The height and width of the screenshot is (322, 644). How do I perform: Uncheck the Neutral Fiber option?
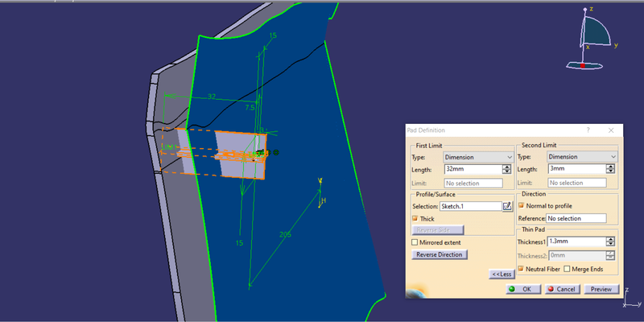pos(521,268)
